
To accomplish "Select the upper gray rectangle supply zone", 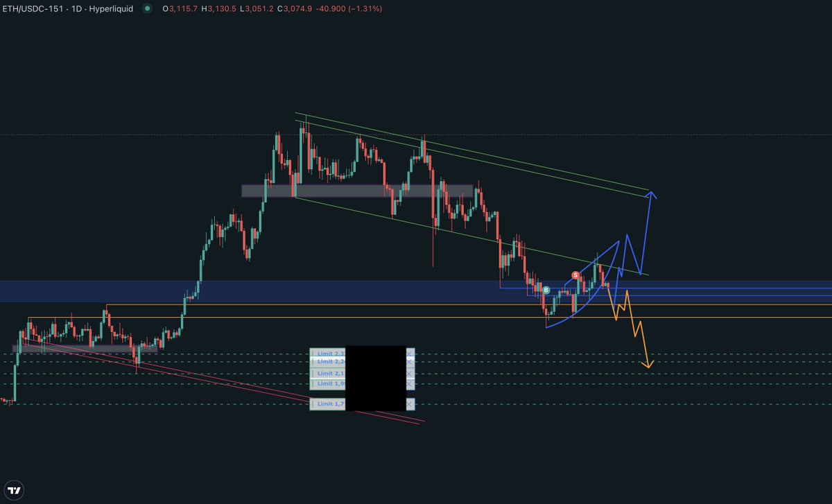I will [x=357, y=191].
